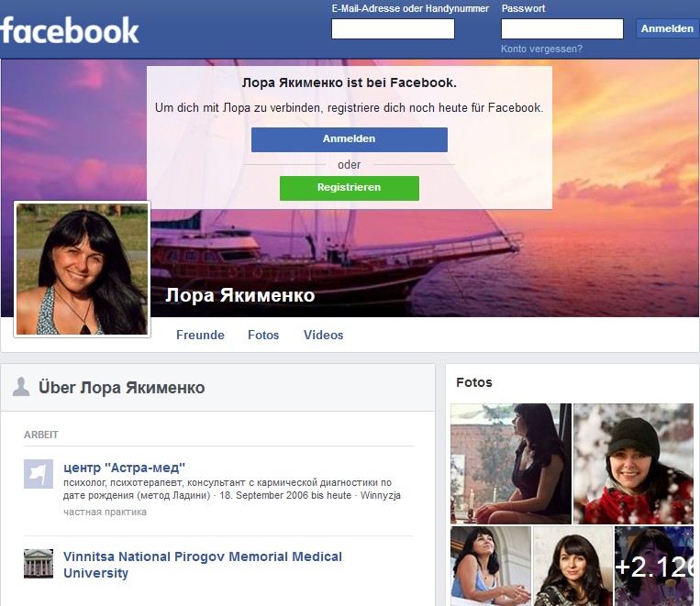This screenshot has width=700, height=606.
Task: Open photo of woman in black hat
Action: (x=633, y=464)
